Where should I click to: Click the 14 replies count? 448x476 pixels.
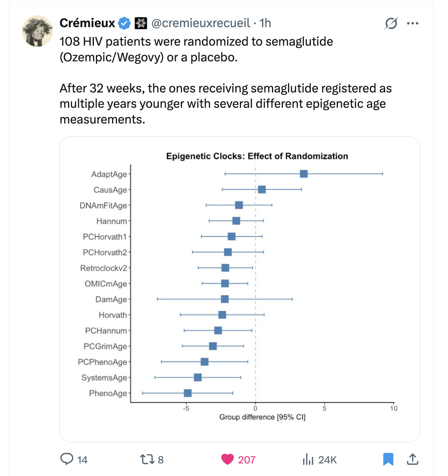82,459
